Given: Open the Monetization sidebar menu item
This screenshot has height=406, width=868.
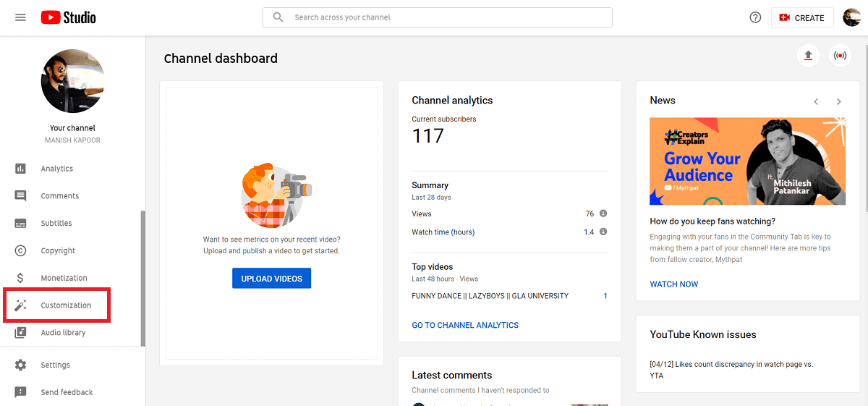Looking at the screenshot, I should pos(71,278).
